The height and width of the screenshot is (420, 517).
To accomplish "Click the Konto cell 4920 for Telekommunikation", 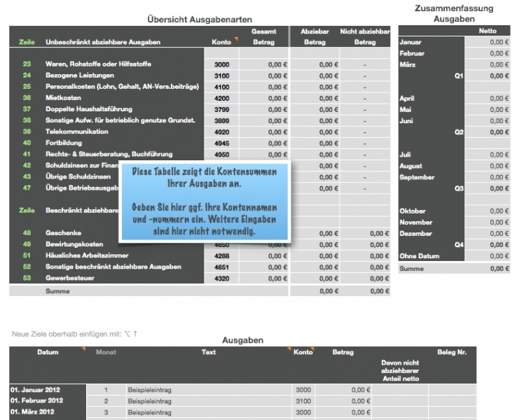I will [222, 132].
